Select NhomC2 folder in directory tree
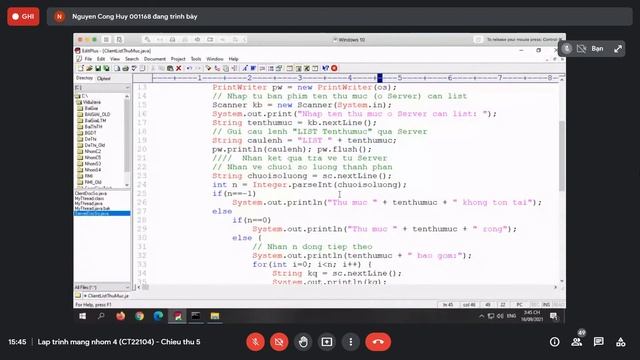The width and height of the screenshot is (640, 360). pyautogui.click(x=89, y=151)
